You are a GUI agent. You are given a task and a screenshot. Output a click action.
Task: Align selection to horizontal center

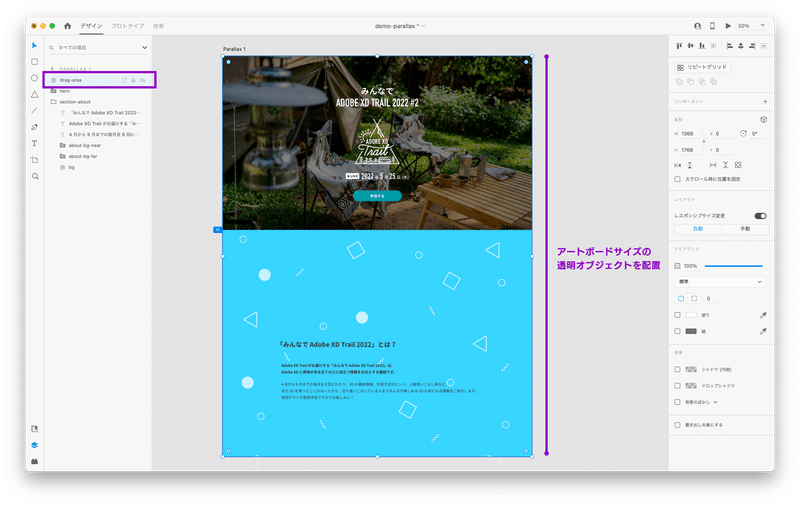point(741,46)
